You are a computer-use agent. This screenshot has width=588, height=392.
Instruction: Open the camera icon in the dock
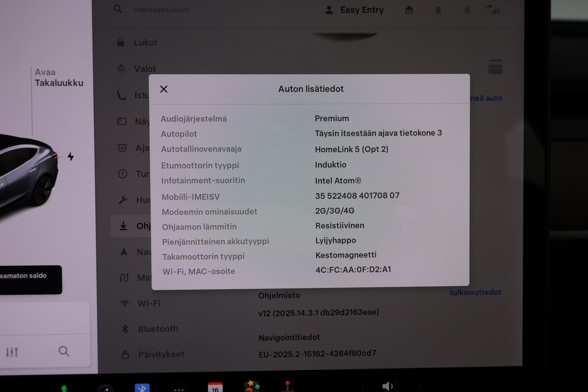[x=106, y=388]
